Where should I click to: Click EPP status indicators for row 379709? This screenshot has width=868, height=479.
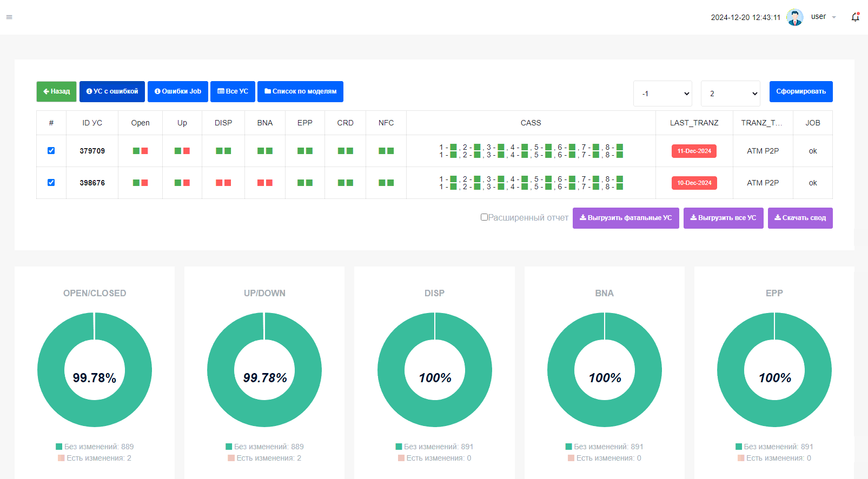pos(305,151)
